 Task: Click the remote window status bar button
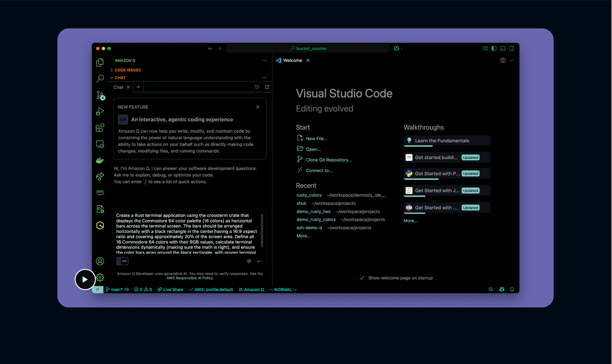(x=98, y=289)
